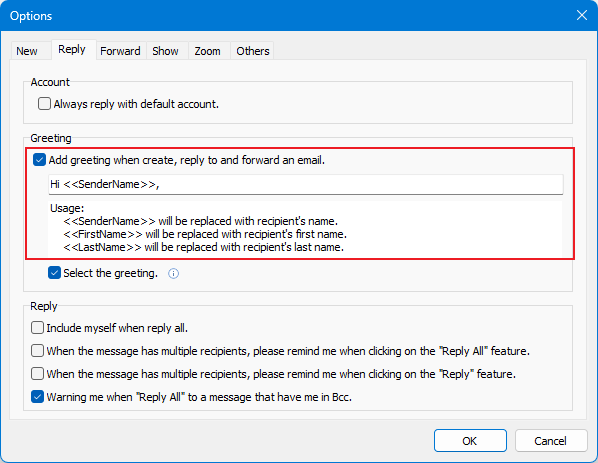Enable the Reply feature multiple recipients reminder
Screen dimensions: 598x463
[x=37, y=373]
